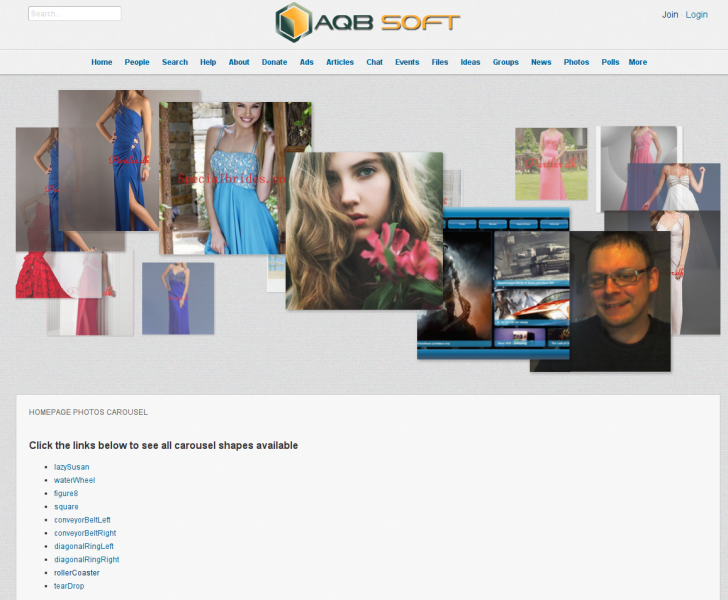The height and width of the screenshot is (600, 728).
Task: Open the Chat menu item
Action: tap(374, 62)
